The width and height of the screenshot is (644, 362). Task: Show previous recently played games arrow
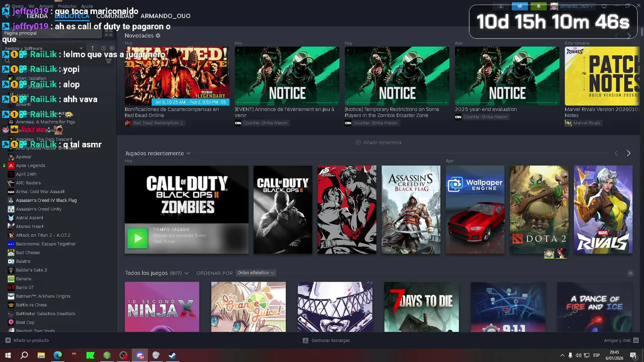point(616,153)
